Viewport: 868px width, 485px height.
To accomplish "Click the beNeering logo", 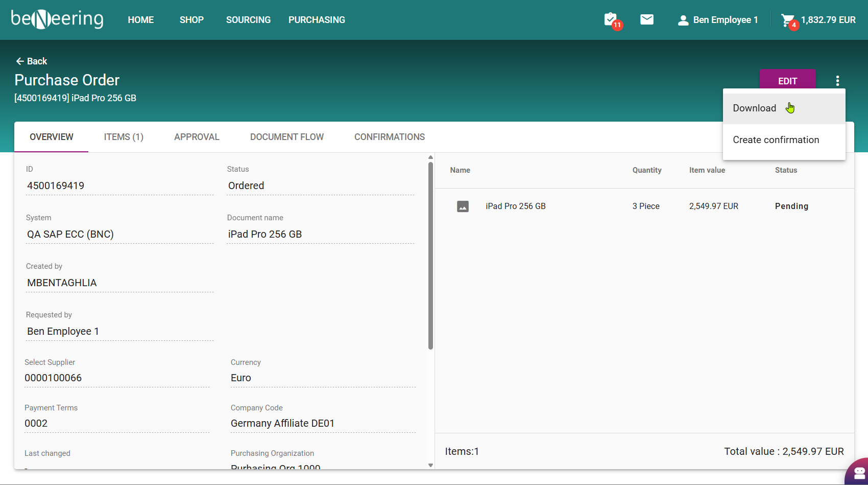I will coord(57,19).
